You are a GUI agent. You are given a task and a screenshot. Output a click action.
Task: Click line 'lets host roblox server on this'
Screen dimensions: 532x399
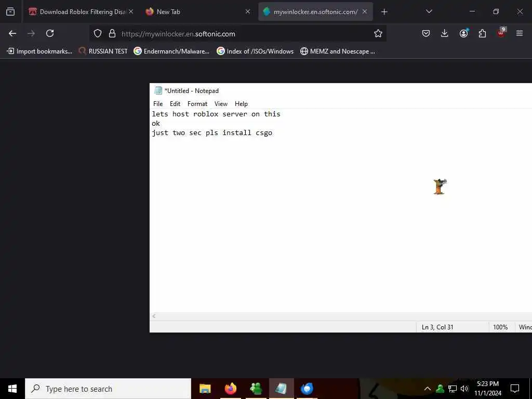pos(216,114)
